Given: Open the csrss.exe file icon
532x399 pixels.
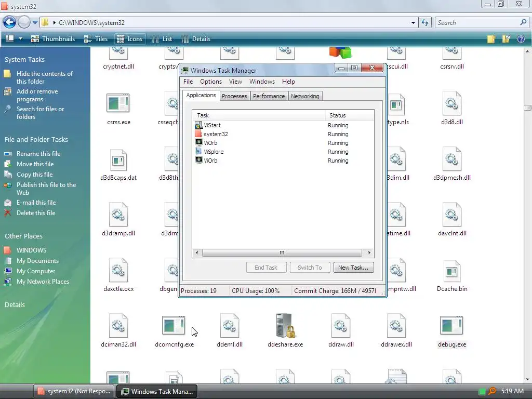Looking at the screenshot, I should click(118, 103).
